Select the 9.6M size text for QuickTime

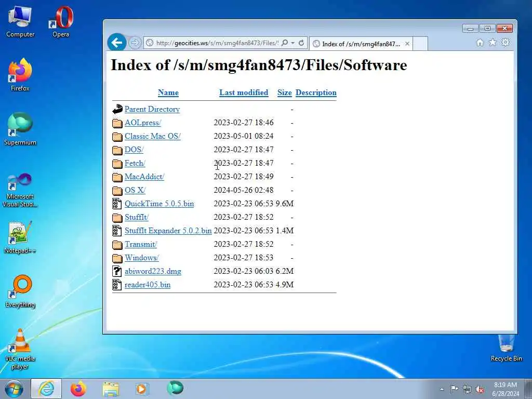pos(284,204)
